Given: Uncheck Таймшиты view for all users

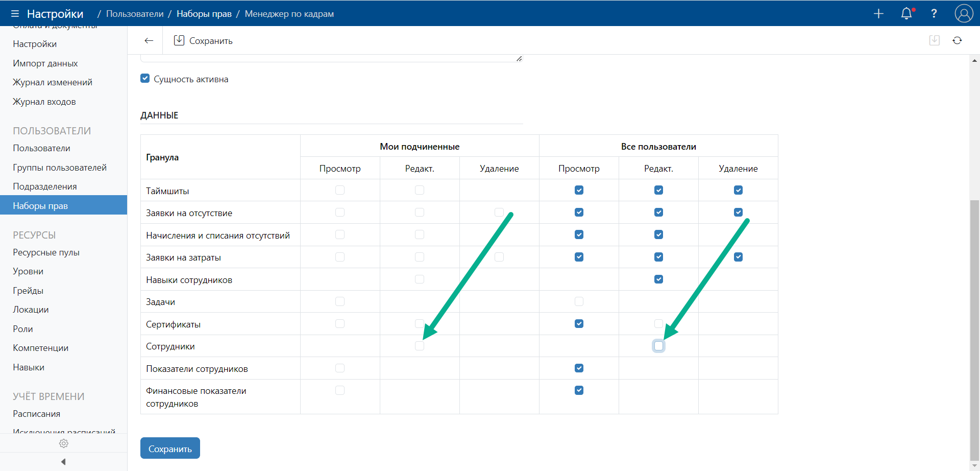Looking at the screenshot, I should [579, 190].
